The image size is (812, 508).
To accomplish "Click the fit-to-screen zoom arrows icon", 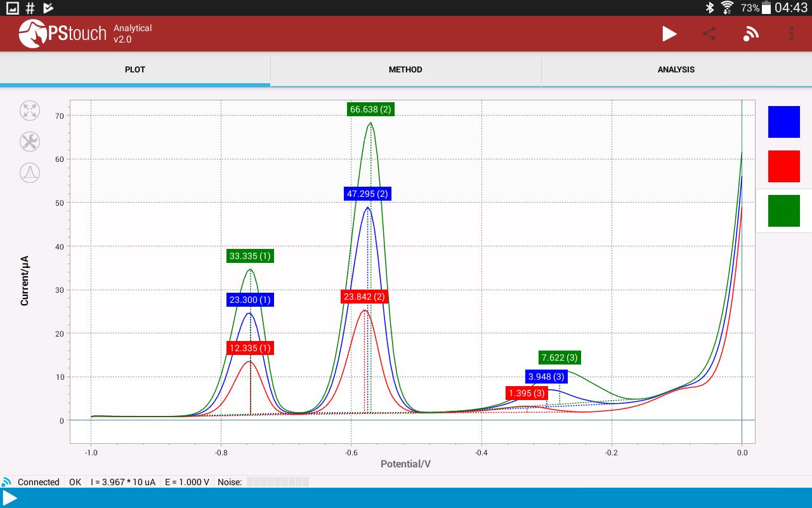I will (30, 110).
